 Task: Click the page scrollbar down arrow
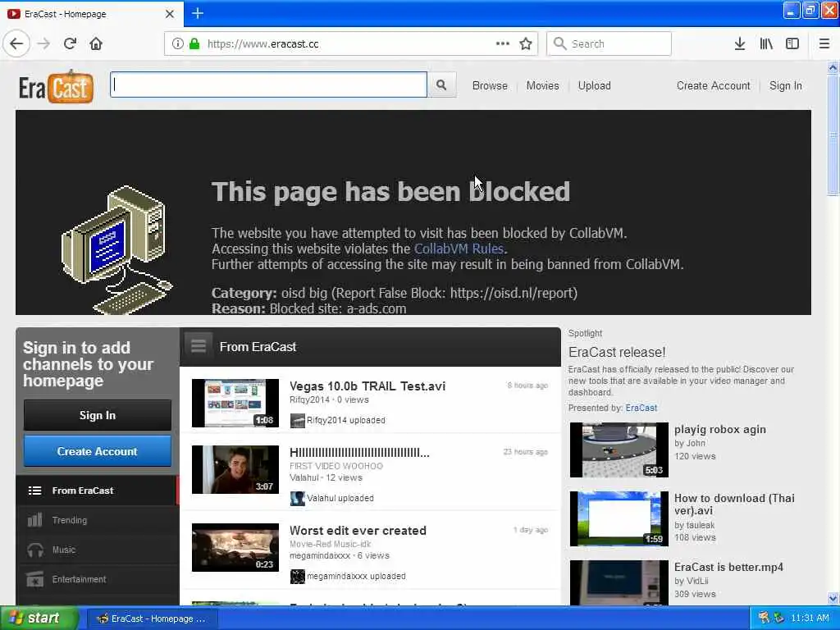[833, 598]
